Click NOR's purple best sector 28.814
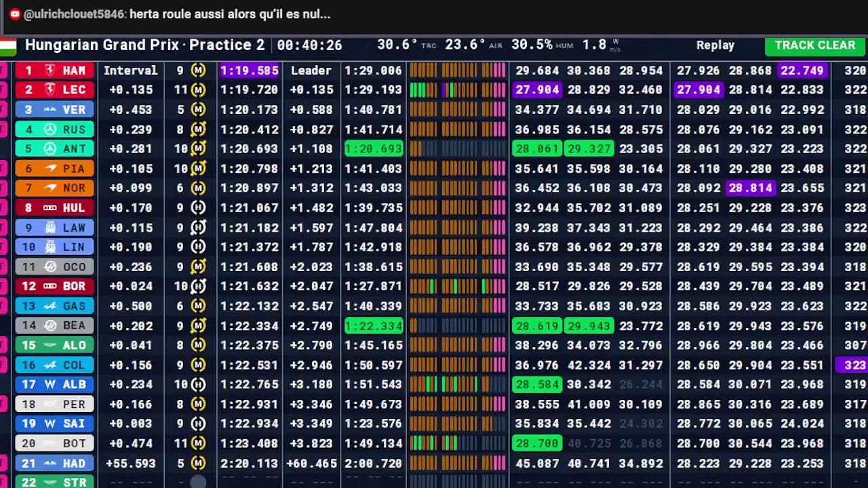The height and width of the screenshot is (488, 868). pyautogui.click(x=750, y=188)
